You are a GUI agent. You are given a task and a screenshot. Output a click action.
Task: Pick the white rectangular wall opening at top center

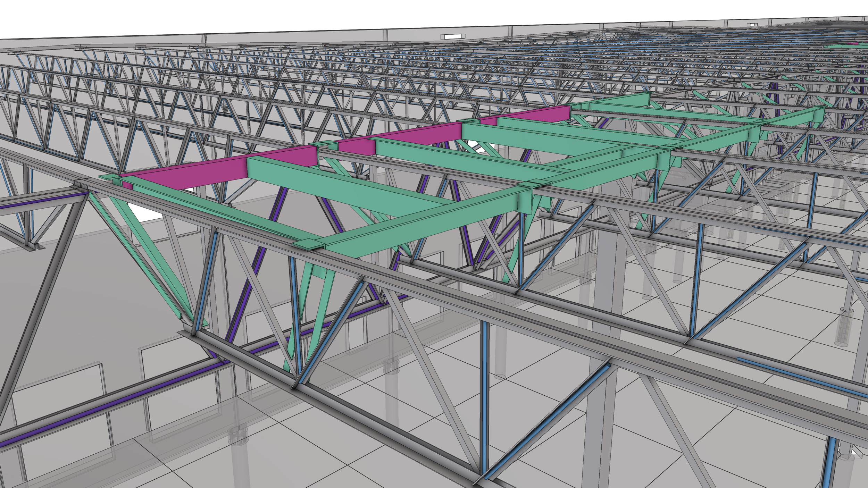coord(453,36)
